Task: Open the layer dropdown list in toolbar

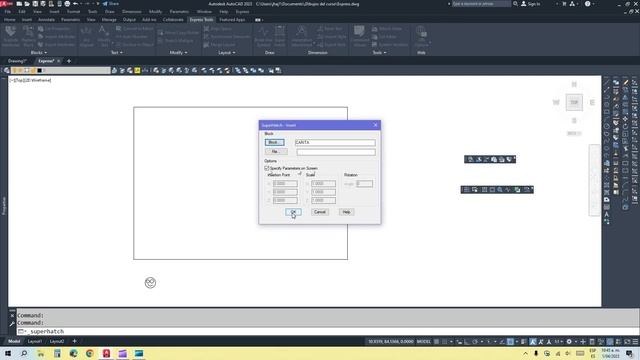Action: tap(60, 70)
